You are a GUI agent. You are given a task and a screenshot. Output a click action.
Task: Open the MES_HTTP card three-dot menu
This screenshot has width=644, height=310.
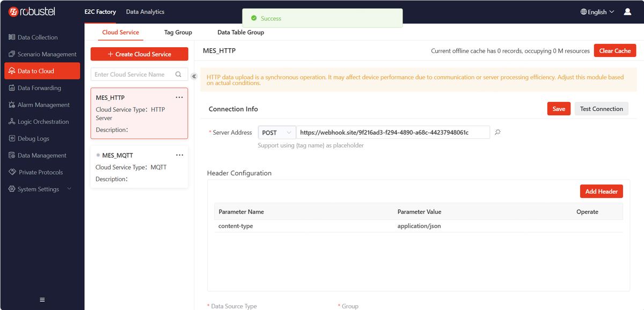point(179,98)
